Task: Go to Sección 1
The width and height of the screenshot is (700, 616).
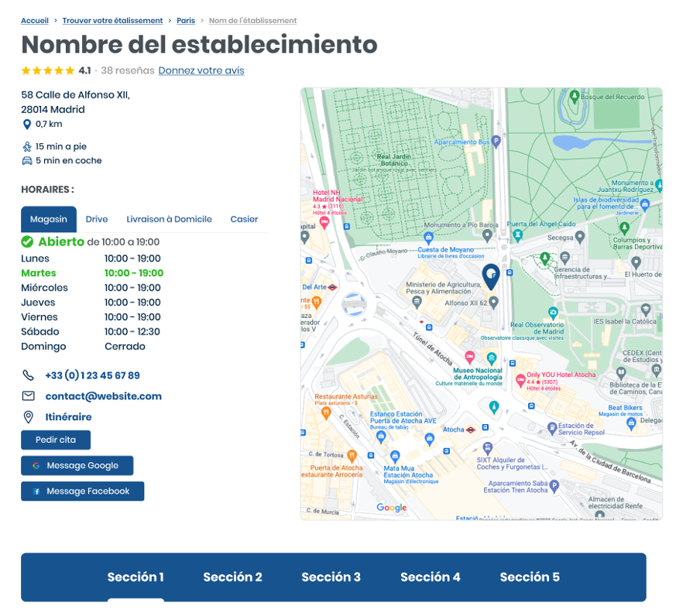Action: pyautogui.click(x=136, y=577)
